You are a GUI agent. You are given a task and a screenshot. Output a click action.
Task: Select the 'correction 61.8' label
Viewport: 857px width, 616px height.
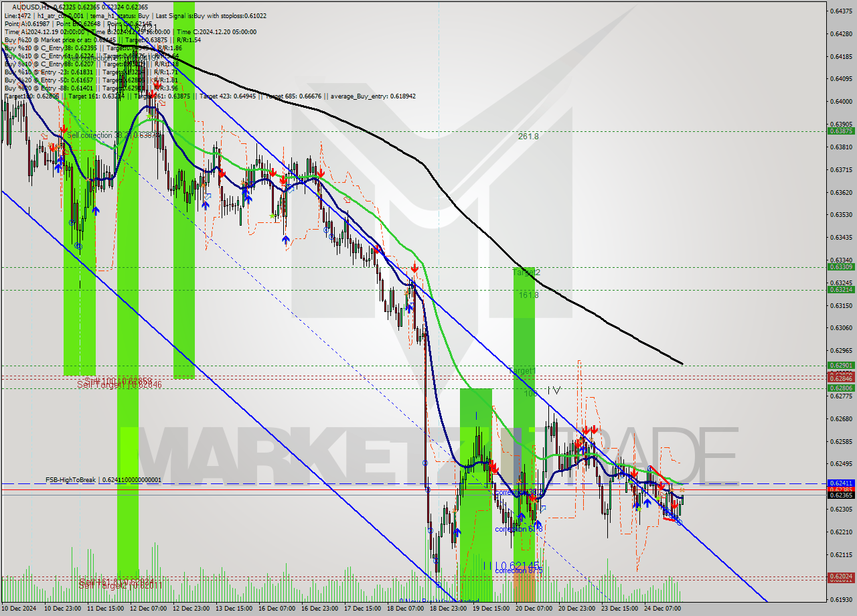518,529
